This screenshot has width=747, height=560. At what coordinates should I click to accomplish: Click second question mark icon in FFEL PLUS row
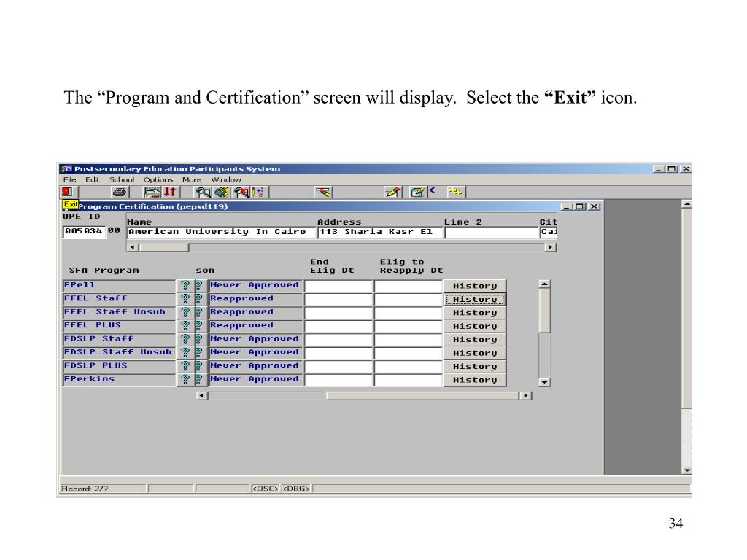pos(198,326)
